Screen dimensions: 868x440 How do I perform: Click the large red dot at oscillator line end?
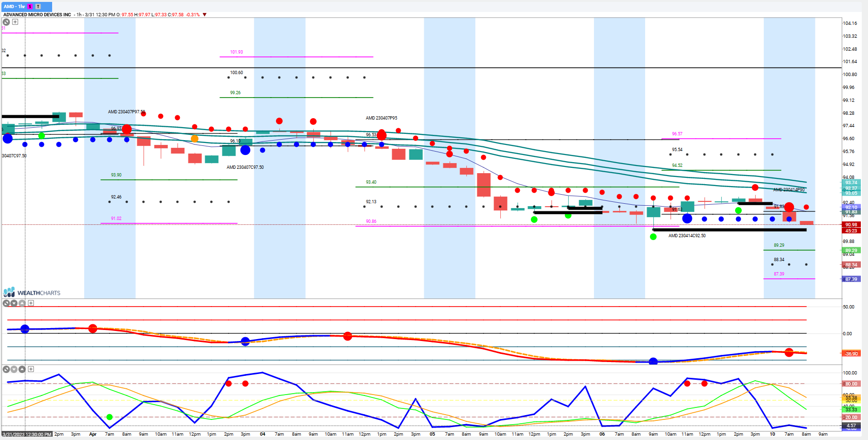pos(789,352)
